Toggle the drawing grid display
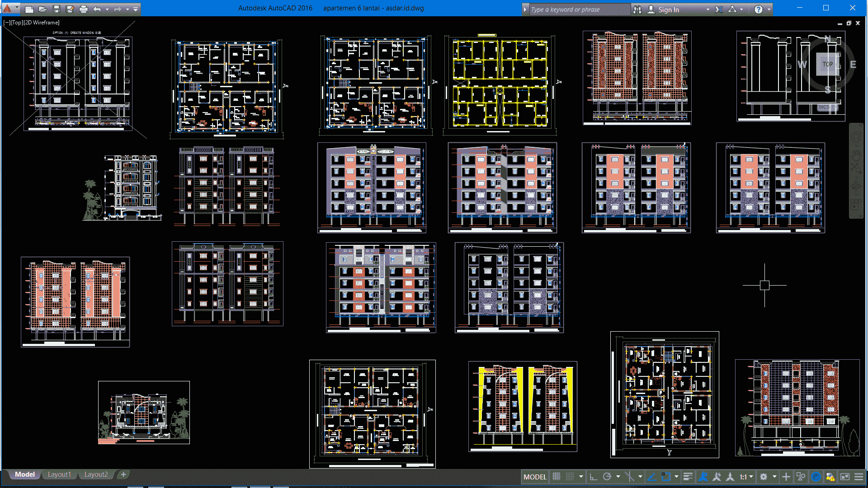This screenshot has width=868, height=488. pos(557,477)
